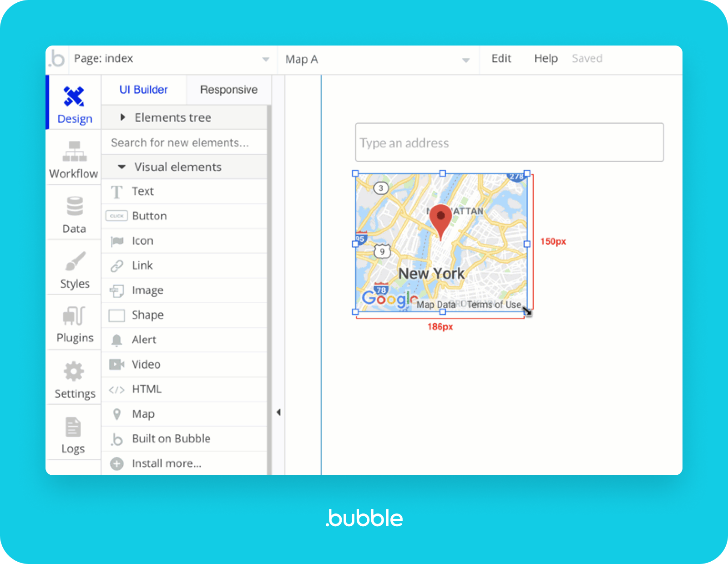Click the bottom-right map resize handle

pos(527,312)
